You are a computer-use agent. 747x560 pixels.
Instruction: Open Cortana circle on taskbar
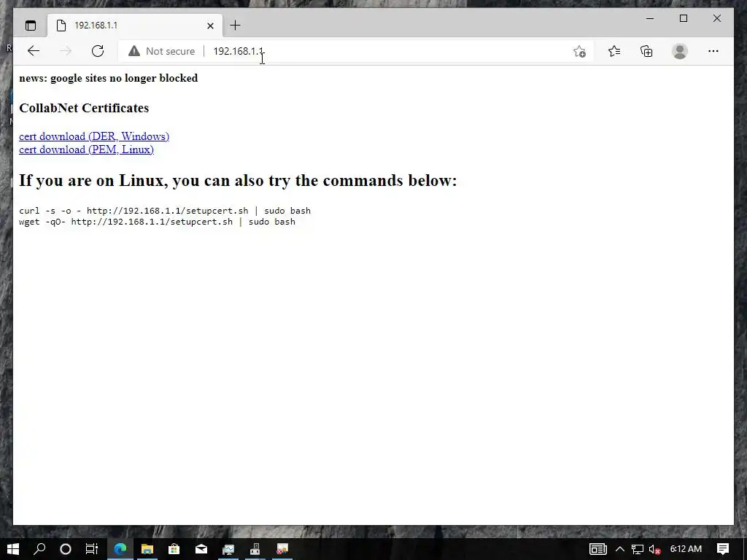tap(65, 549)
